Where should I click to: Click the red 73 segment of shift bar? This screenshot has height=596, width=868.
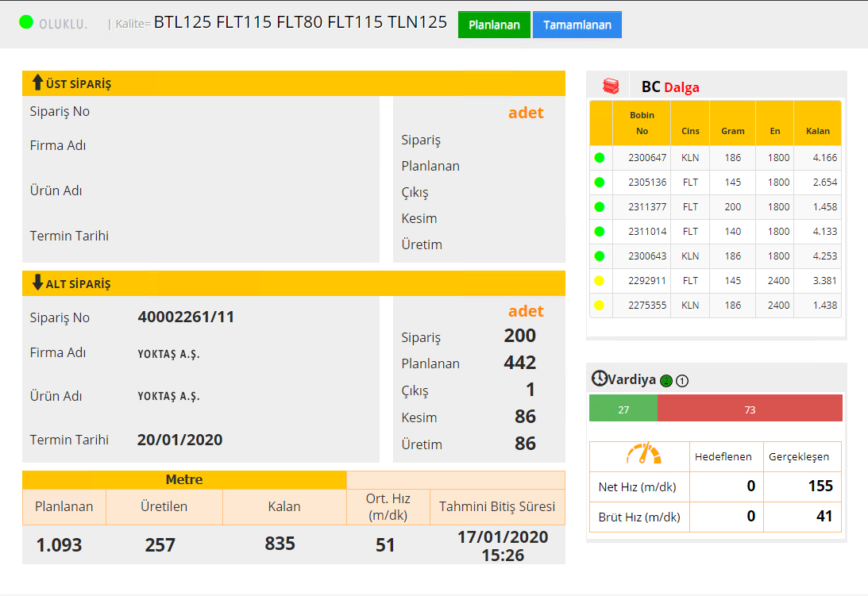(750, 410)
